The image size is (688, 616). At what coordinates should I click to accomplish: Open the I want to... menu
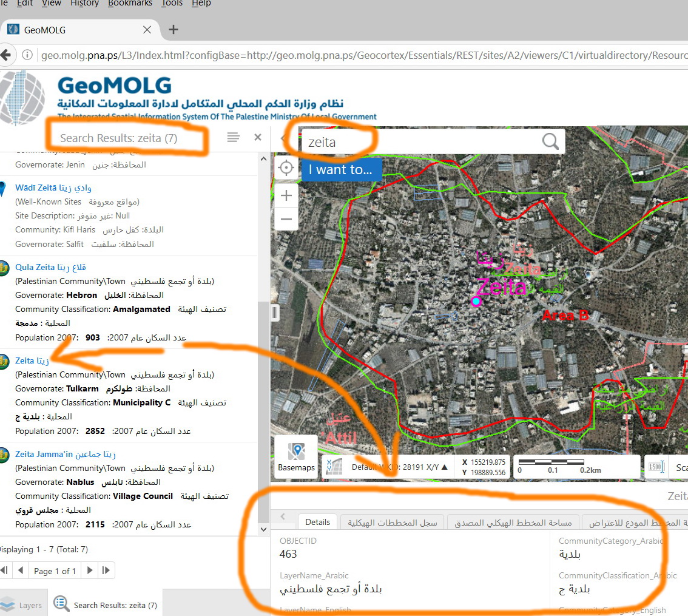[x=342, y=169]
